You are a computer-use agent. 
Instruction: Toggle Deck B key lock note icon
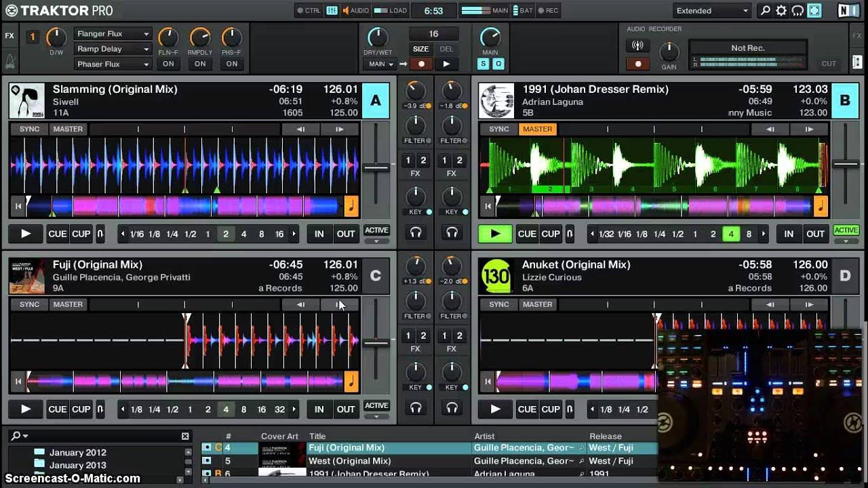point(821,206)
